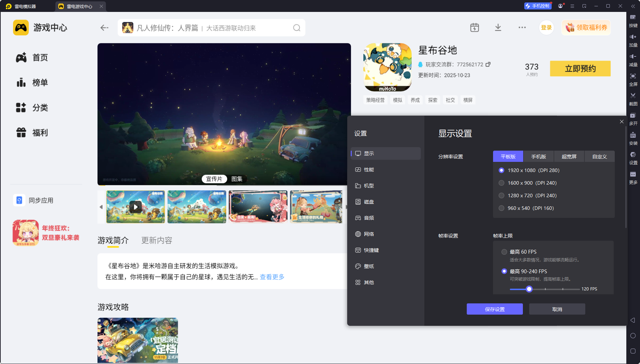Image resolution: width=640 pixels, height=364 pixels.
Task: Switch to the 更新内容 tab
Action: (x=157, y=240)
